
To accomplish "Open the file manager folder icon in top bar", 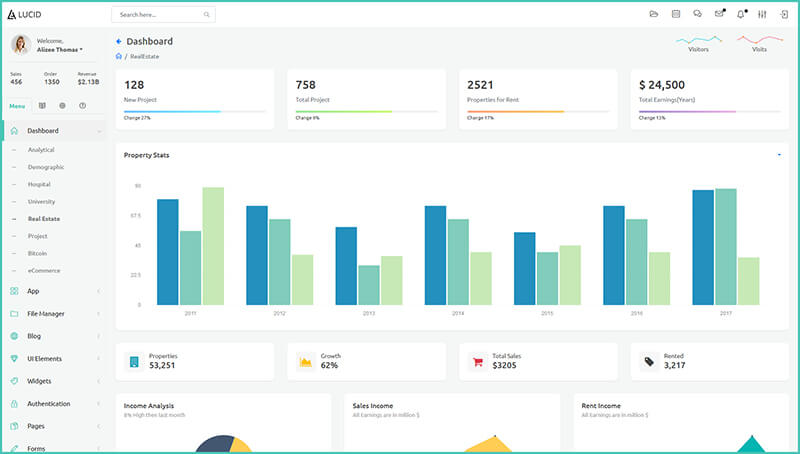I will pyautogui.click(x=654, y=14).
